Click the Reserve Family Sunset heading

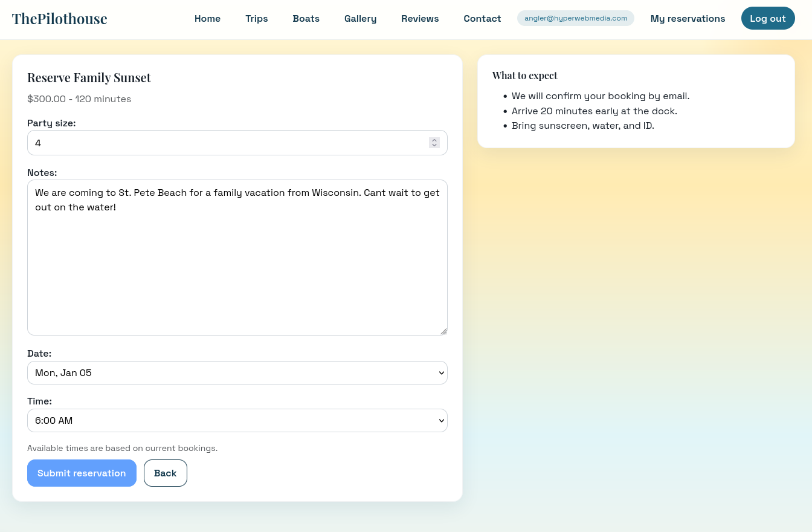89,77
